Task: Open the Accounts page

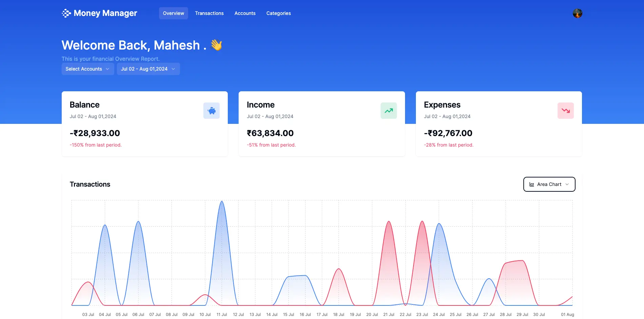Action: [245, 13]
